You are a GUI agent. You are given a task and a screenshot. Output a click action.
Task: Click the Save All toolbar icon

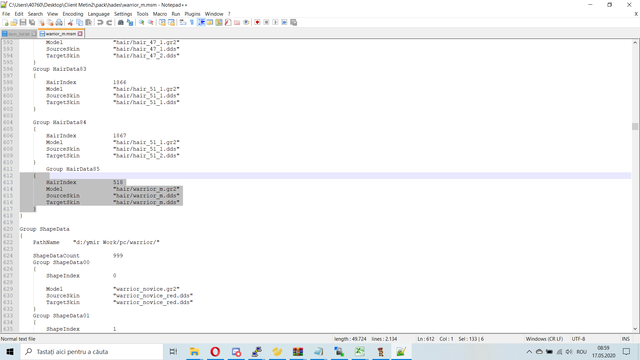pyautogui.click(x=32, y=22)
